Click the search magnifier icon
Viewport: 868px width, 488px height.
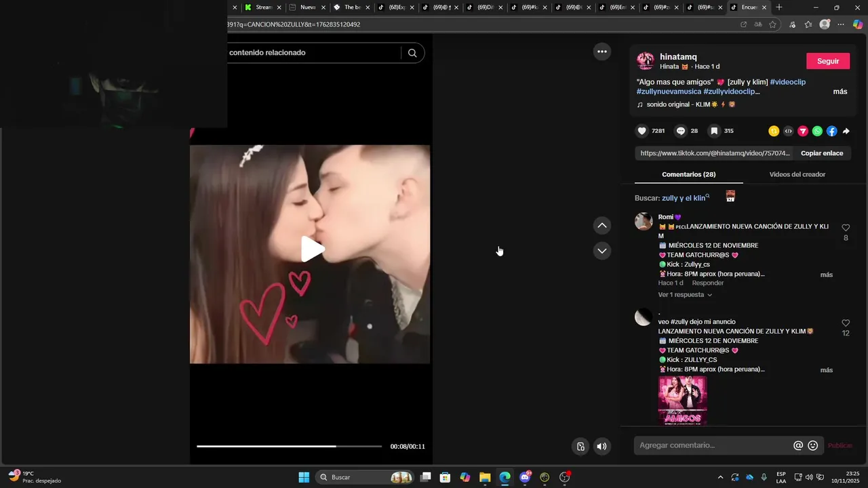(x=412, y=53)
